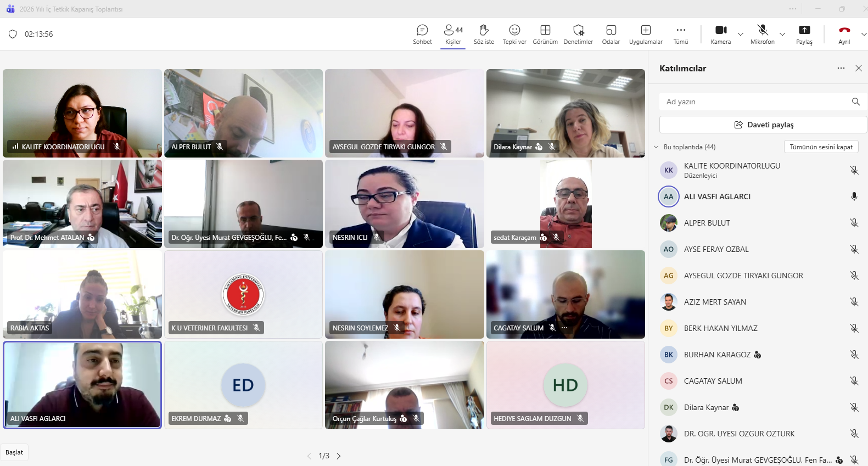Expand the Mikrofon options dropdown arrow
Viewport: 868px width, 466px height.
click(x=782, y=34)
